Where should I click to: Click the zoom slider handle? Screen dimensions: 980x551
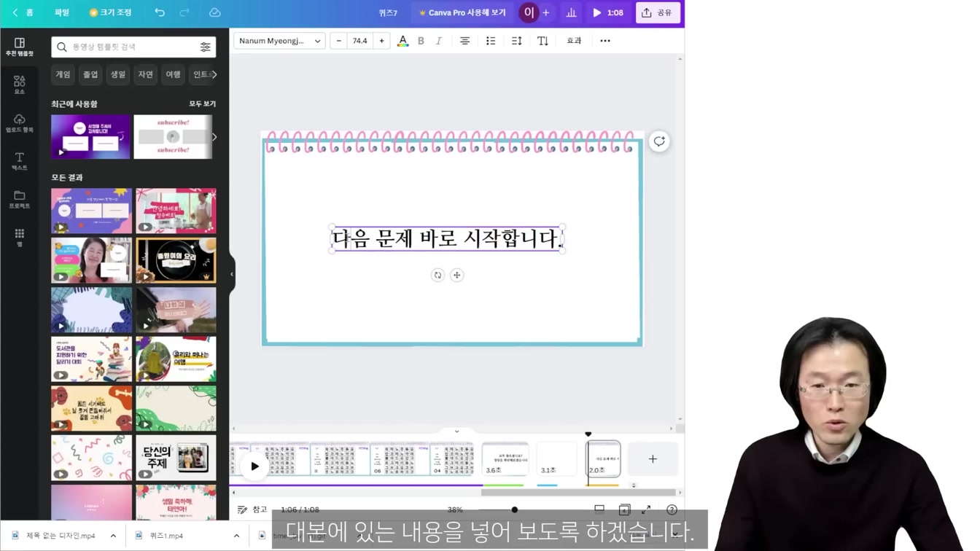coord(515,509)
